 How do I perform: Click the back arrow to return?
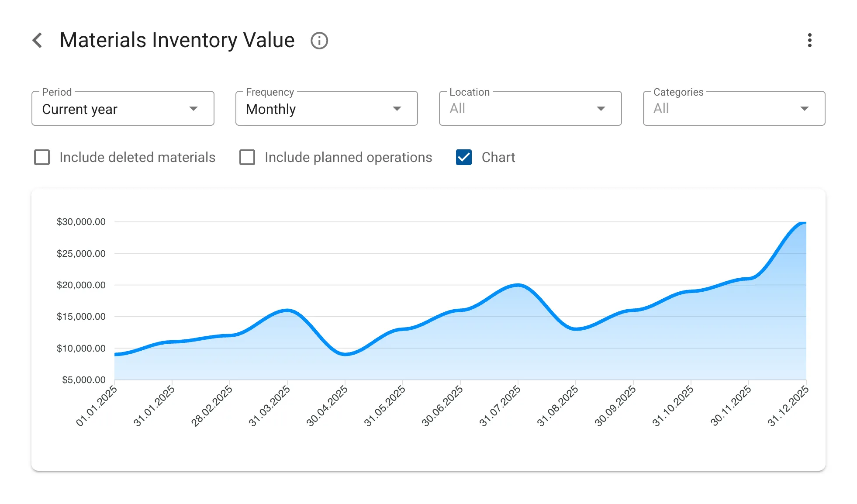point(38,40)
